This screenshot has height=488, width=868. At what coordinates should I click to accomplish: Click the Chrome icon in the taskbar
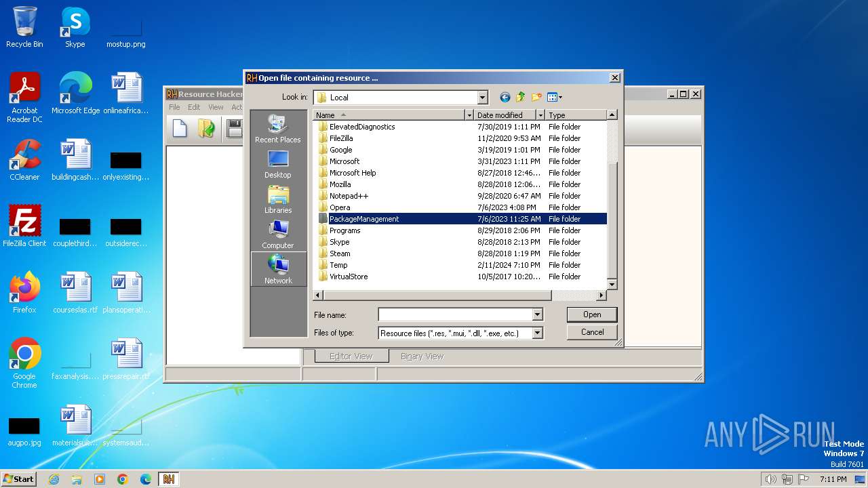[x=123, y=479]
